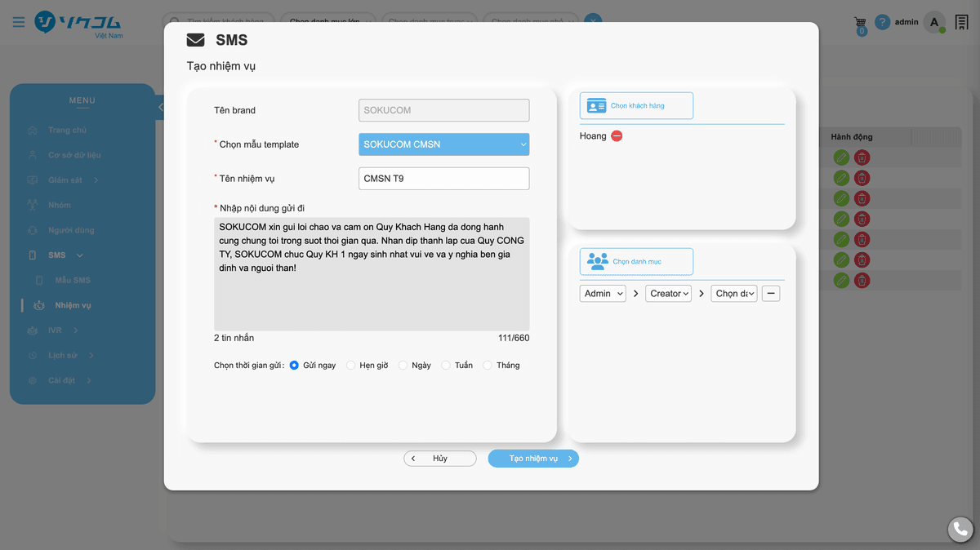Open Chọn danh mục nhỏ dropdown in top bar
The height and width of the screenshot is (550, 980).
click(x=531, y=22)
